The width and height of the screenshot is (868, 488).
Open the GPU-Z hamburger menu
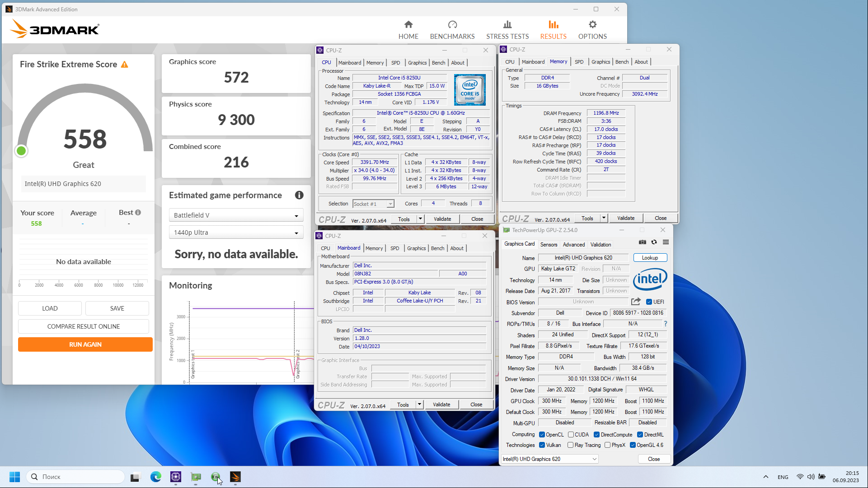pyautogui.click(x=666, y=242)
